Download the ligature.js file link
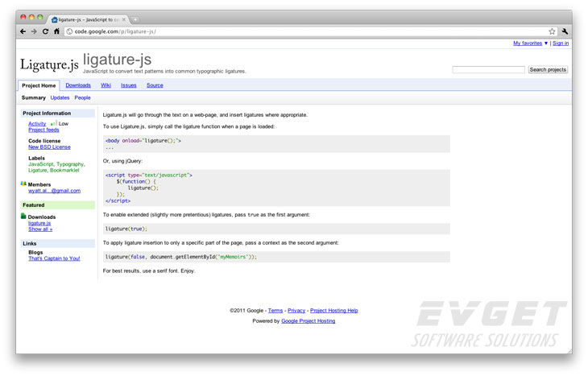This screenshot has height=376, width=588. [x=39, y=223]
